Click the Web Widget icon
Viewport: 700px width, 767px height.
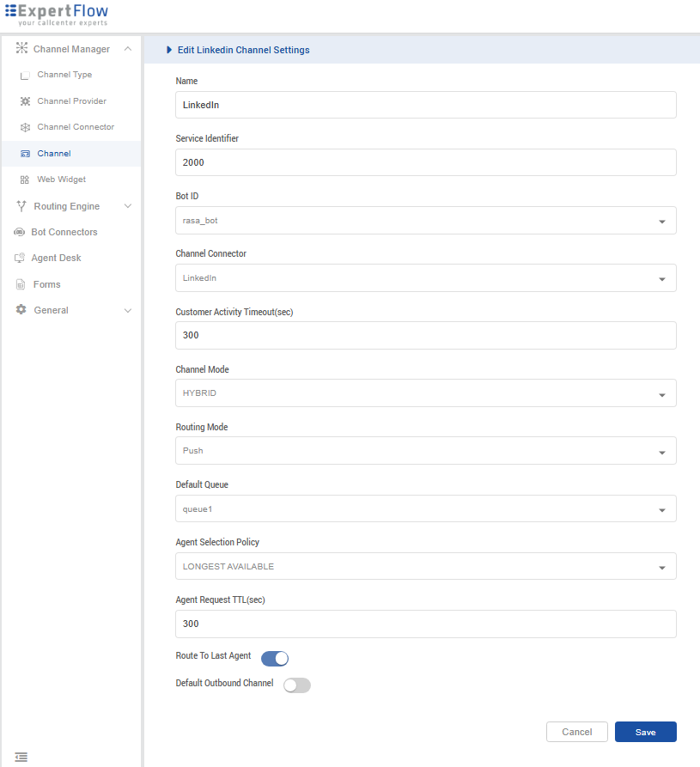pyautogui.click(x=25, y=180)
